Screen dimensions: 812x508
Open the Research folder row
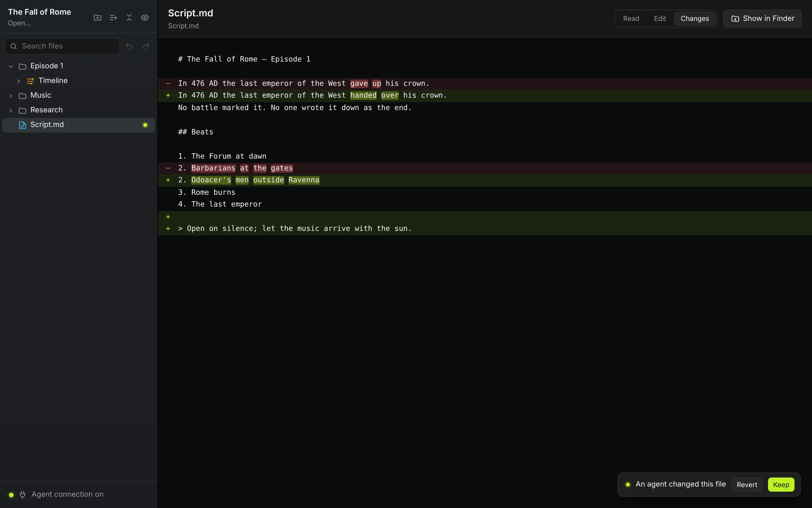78,110
